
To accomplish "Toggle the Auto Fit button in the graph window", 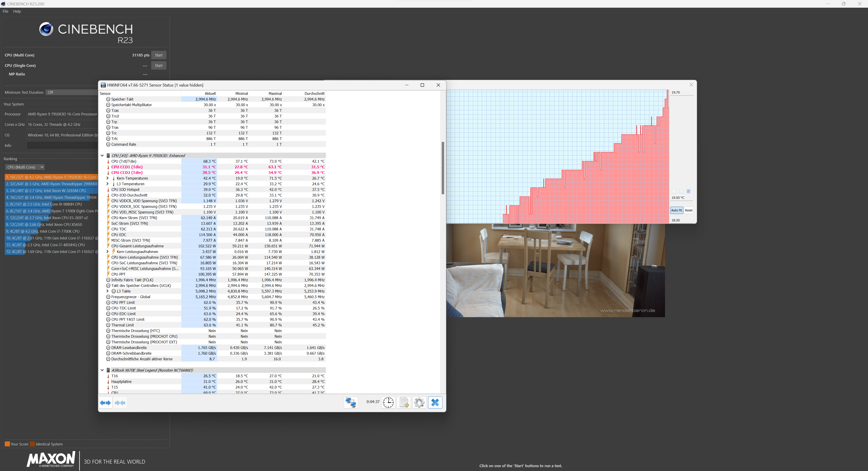I will [x=676, y=210].
